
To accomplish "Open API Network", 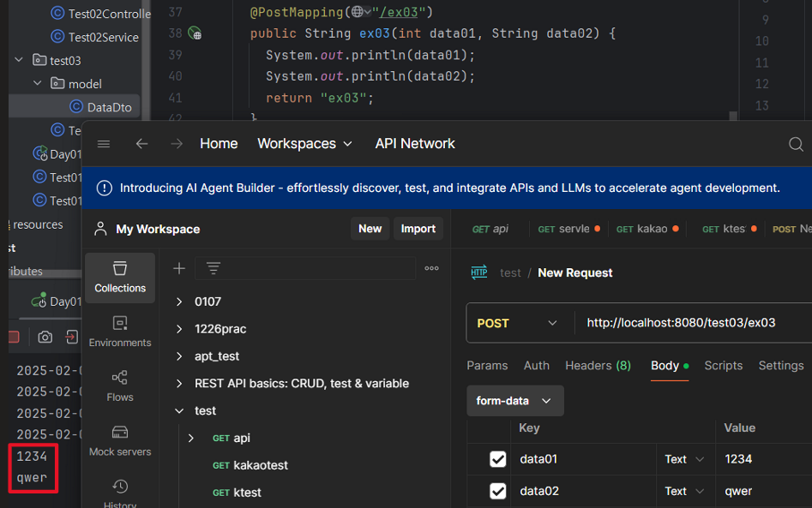I will pyautogui.click(x=415, y=144).
